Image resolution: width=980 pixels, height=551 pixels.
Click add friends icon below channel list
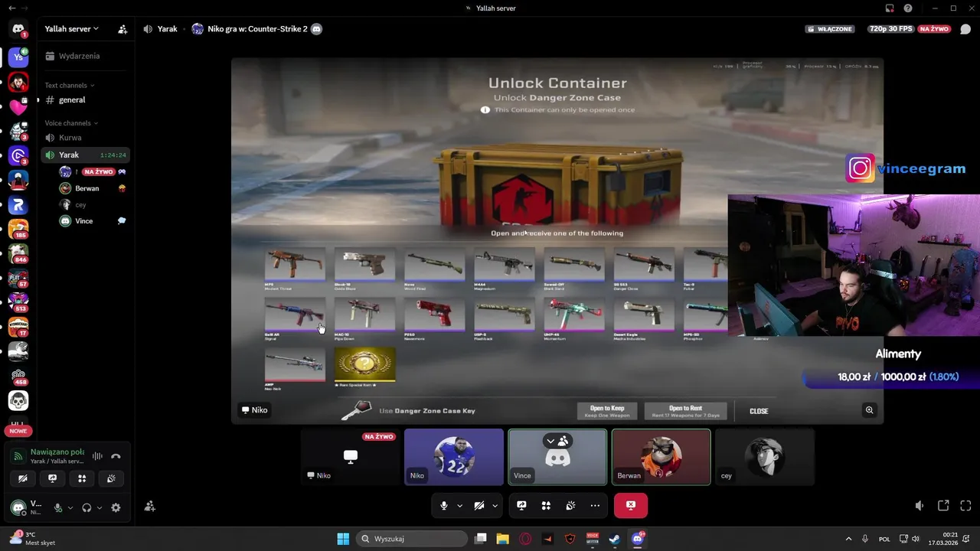[150, 506]
